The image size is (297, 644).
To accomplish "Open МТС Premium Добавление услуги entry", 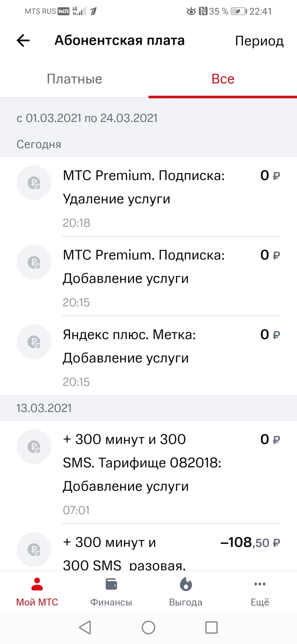I will tap(144, 267).
